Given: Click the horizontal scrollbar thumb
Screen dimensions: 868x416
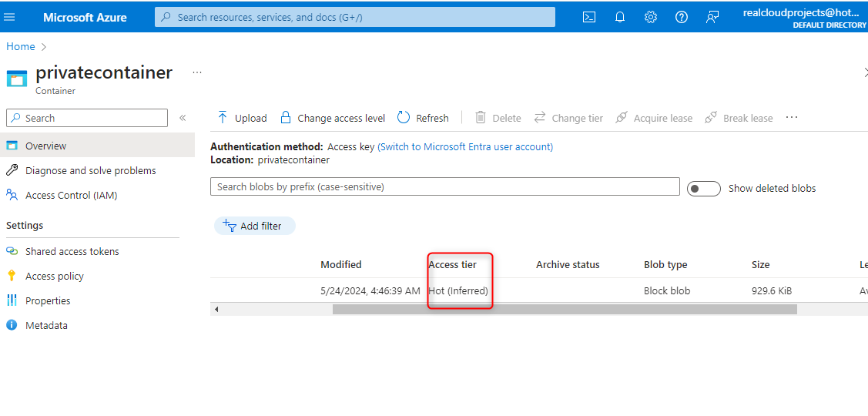Looking at the screenshot, I should coord(565,309).
